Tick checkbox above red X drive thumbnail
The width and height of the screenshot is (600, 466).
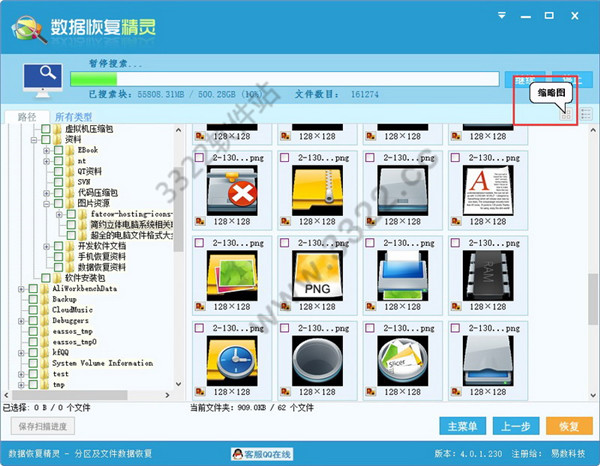click(x=199, y=158)
